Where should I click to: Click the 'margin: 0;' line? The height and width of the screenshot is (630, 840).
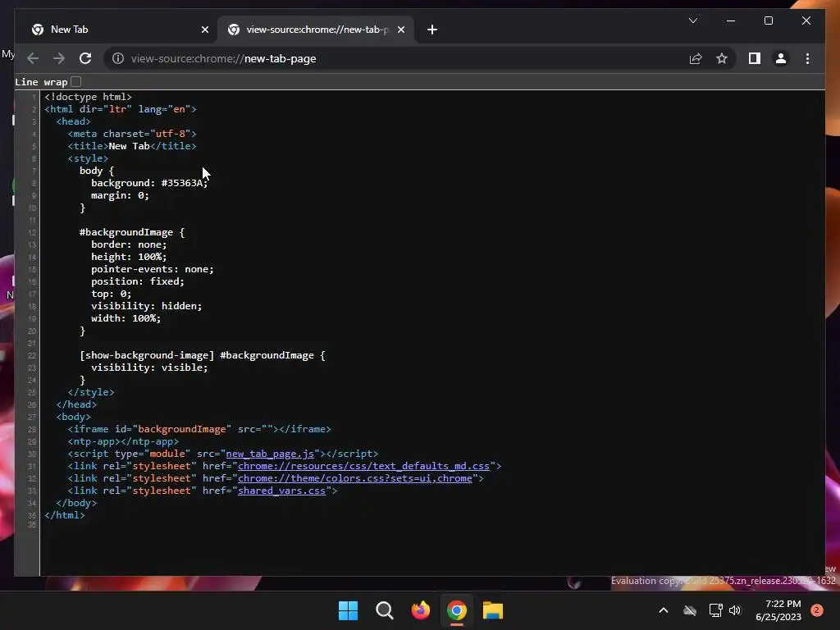click(x=120, y=195)
